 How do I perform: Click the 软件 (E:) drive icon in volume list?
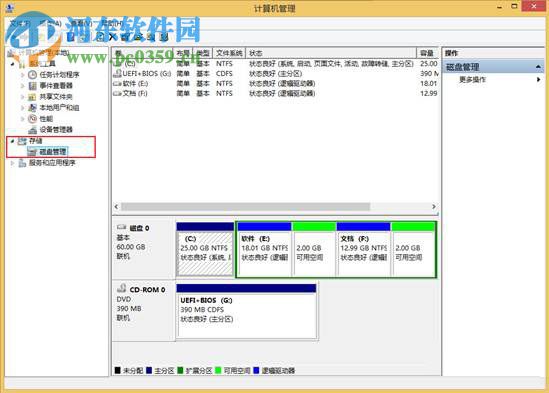pos(117,84)
